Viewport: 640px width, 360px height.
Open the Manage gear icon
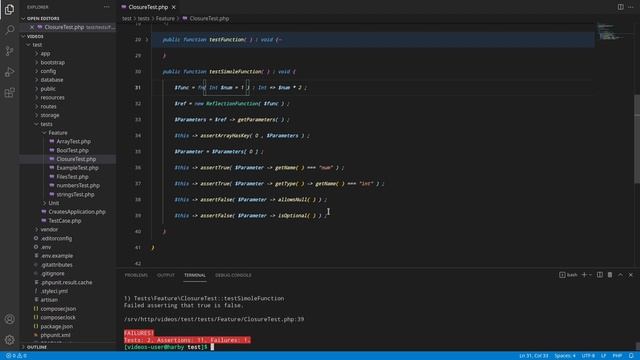click(x=9, y=340)
